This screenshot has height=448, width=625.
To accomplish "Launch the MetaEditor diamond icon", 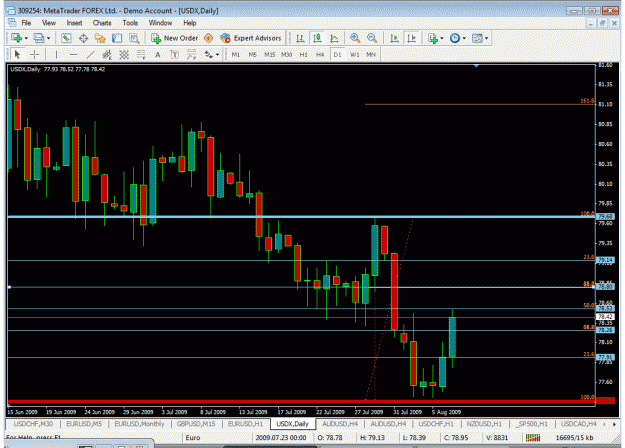I will (208, 38).
